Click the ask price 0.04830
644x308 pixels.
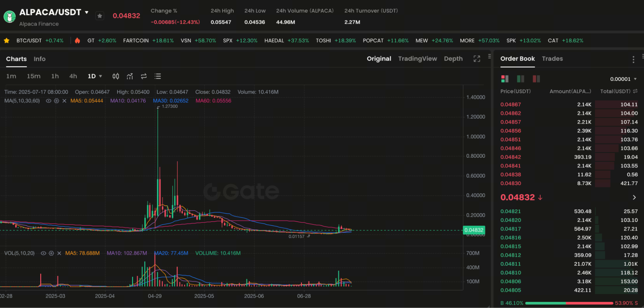click(x=511, y=183)
